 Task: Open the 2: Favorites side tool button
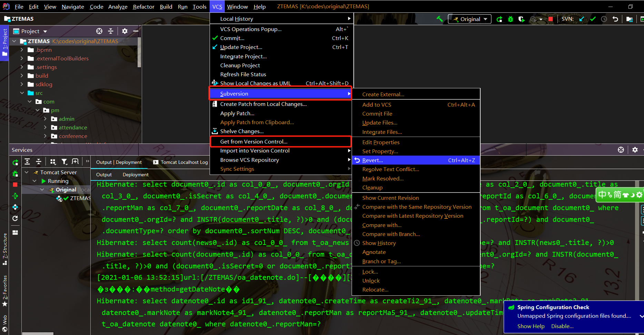click(x=4, y=291)
